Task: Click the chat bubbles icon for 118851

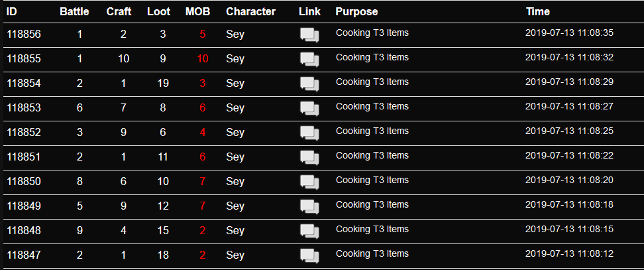Action: 309,157
